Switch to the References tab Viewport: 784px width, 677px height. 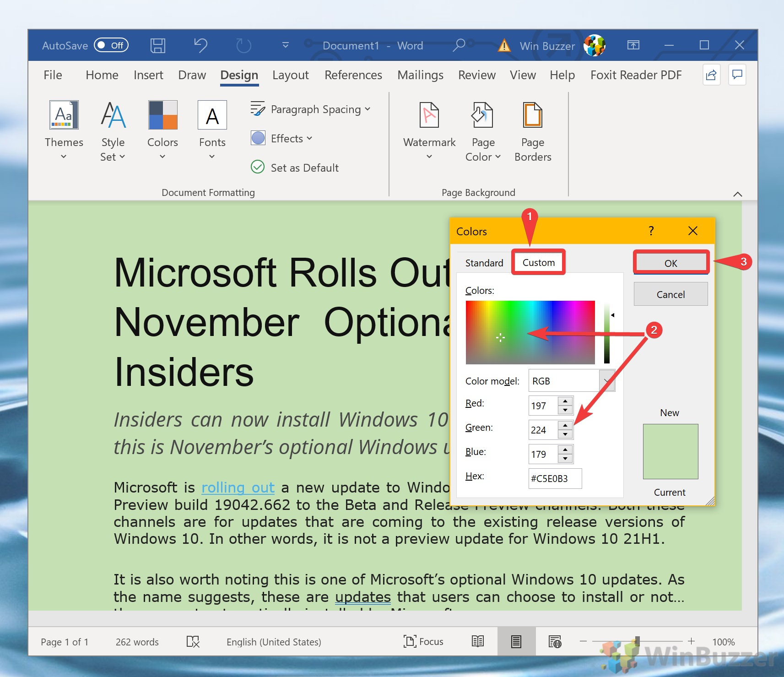coord(353,75)
